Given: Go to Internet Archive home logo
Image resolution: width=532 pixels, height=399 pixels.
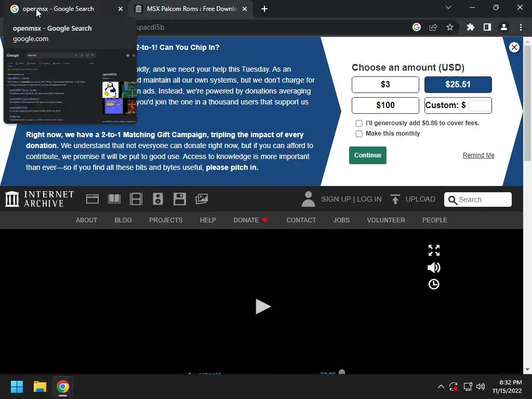Looking at the screenshot, I should (x=39, y=199).
